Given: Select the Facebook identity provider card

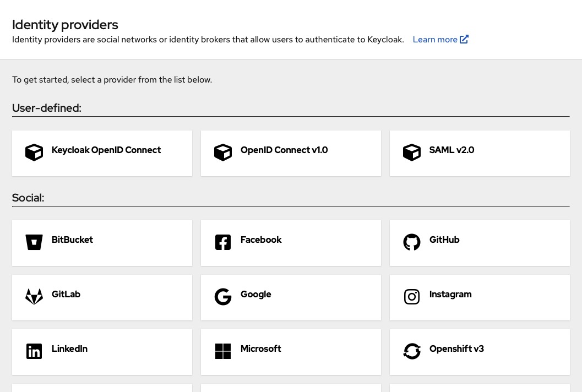Looking at the screenshot, I should click(x=291, y=243).
